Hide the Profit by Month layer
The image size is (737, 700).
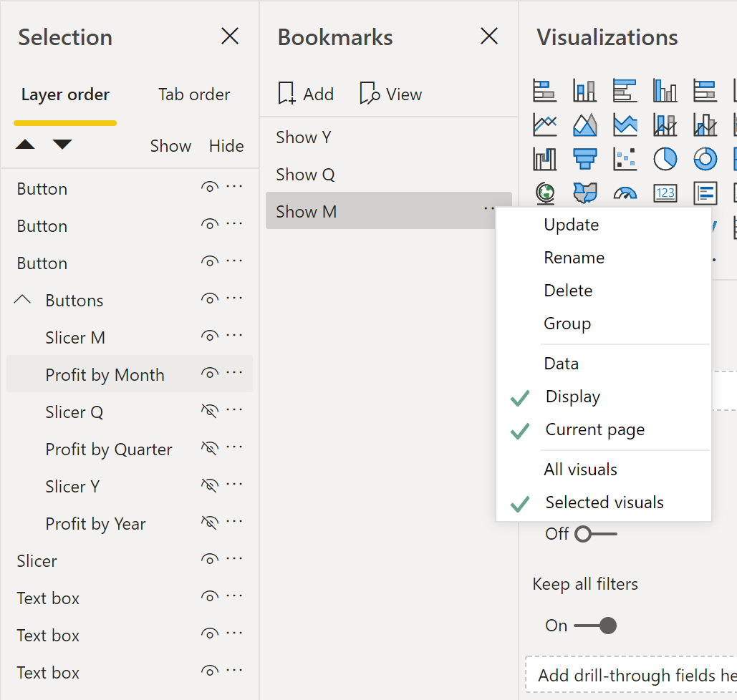pos(210,373)
